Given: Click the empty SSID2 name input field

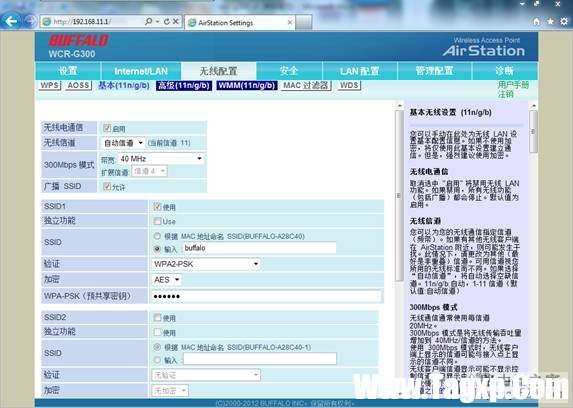Looking at the screenshot, I should click(x=259, y=359).
